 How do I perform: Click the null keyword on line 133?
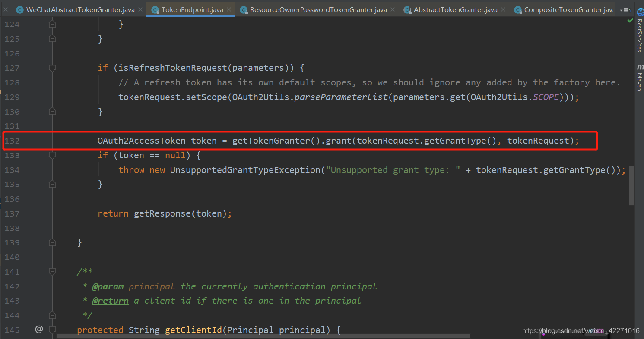[x=175, y=155]
